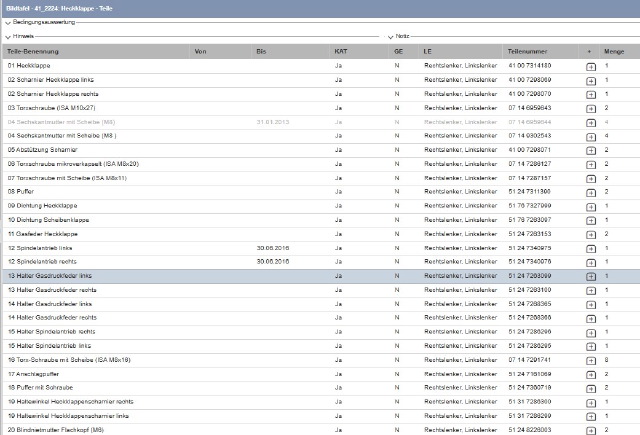Expand the Bedingungsauswertung section
The width and height of the screenshot is (640, 435).
pyautogui.click(x=8, y=23)
